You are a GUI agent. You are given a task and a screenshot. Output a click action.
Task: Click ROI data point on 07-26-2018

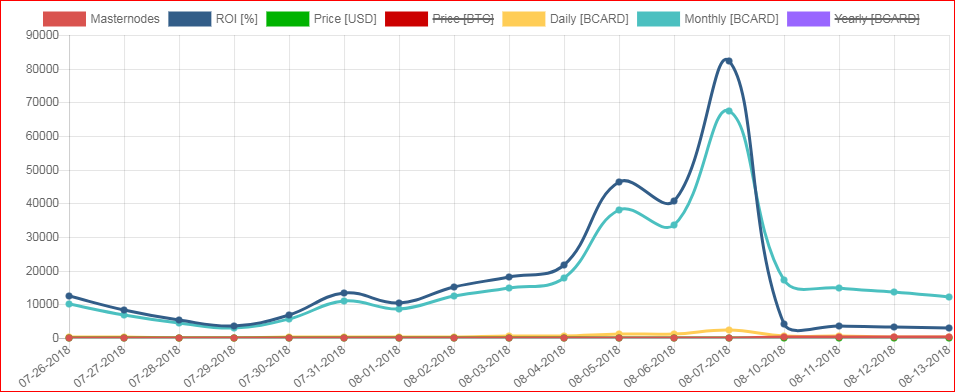click(69, 296)
